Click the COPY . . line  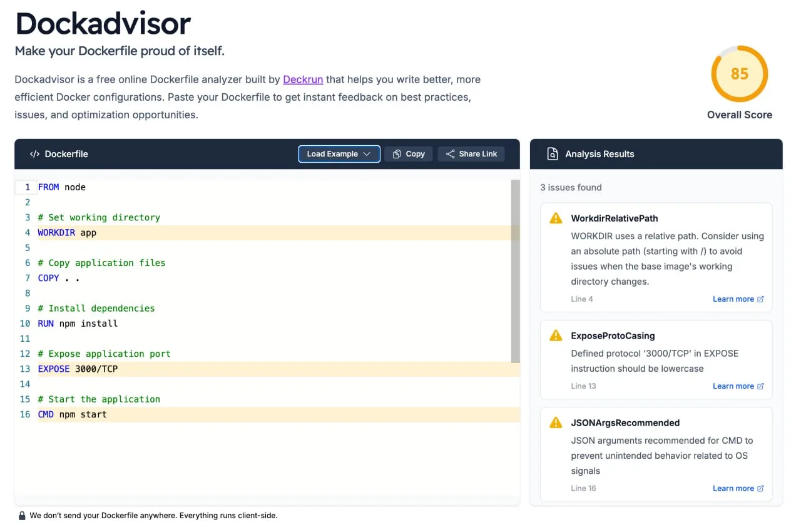pos(278,278)
